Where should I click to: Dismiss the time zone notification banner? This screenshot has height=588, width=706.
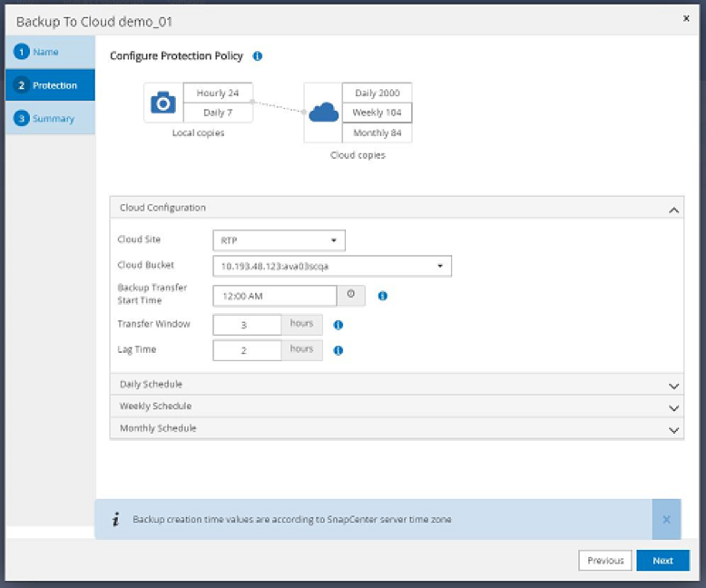[x=666, y=519]
